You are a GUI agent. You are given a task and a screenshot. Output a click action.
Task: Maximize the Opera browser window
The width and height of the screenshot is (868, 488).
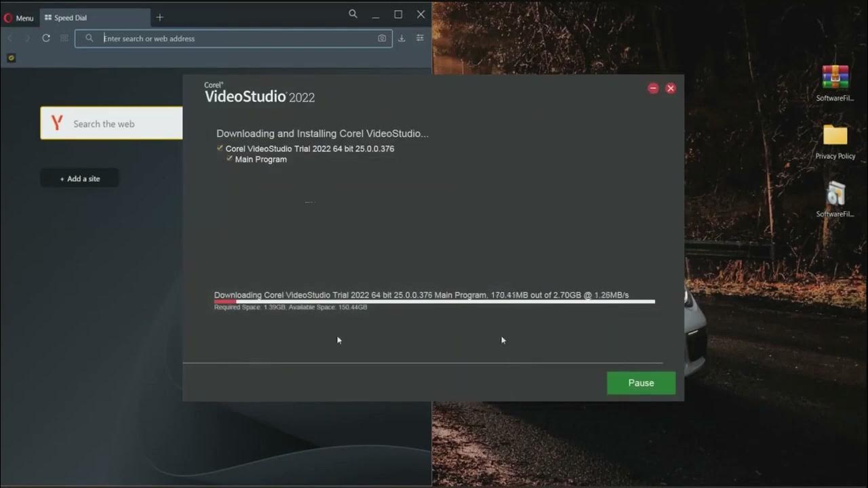[398, 14]
